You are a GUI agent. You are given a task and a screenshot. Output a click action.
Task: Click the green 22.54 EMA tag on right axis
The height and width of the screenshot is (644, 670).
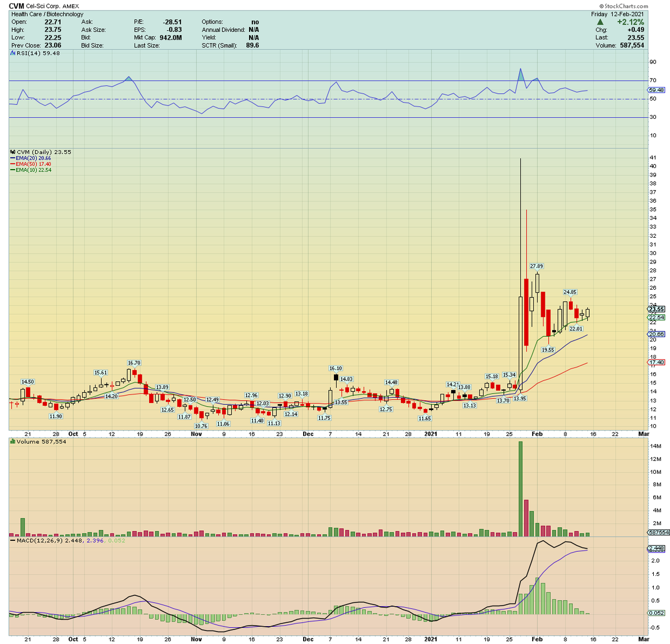(x=657, y=318)
